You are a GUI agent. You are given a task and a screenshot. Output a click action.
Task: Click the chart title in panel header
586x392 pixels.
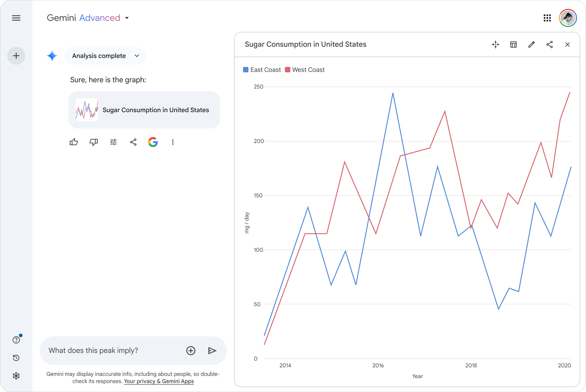pyautogui.click(x=305, y=44)
